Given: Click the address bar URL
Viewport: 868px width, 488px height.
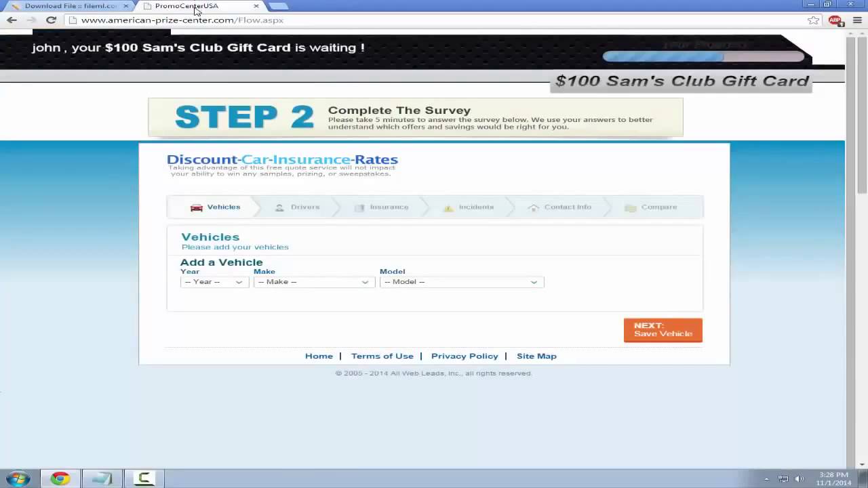Looking at the screenshot, I should click(182, 20).
